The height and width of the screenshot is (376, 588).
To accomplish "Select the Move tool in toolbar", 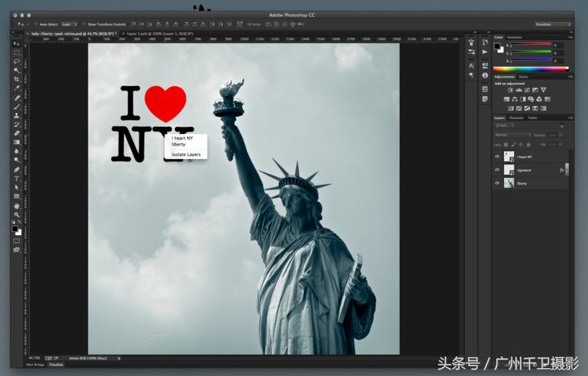I will 16,43.
